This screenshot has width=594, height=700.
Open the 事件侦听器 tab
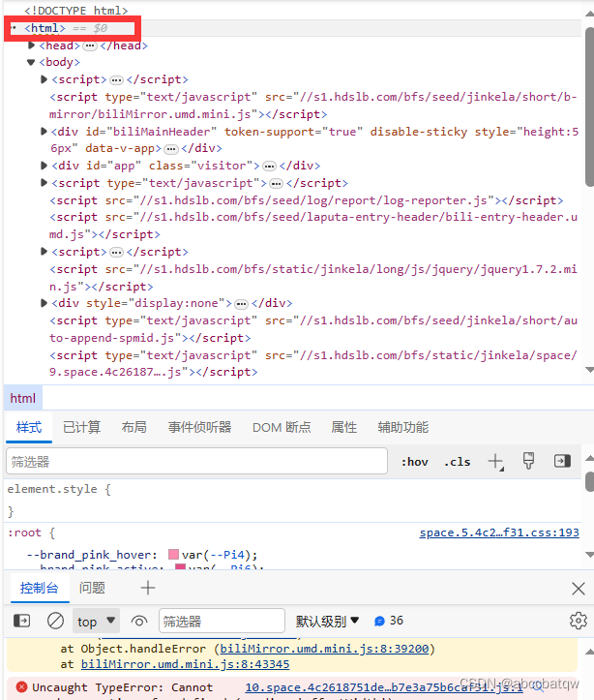click(199, 427)
